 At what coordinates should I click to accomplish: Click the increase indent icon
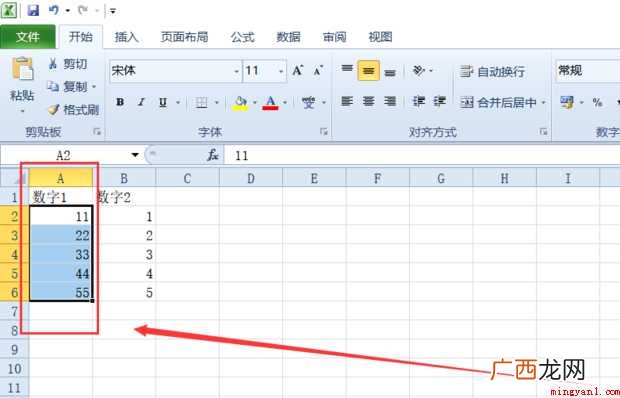439,102
